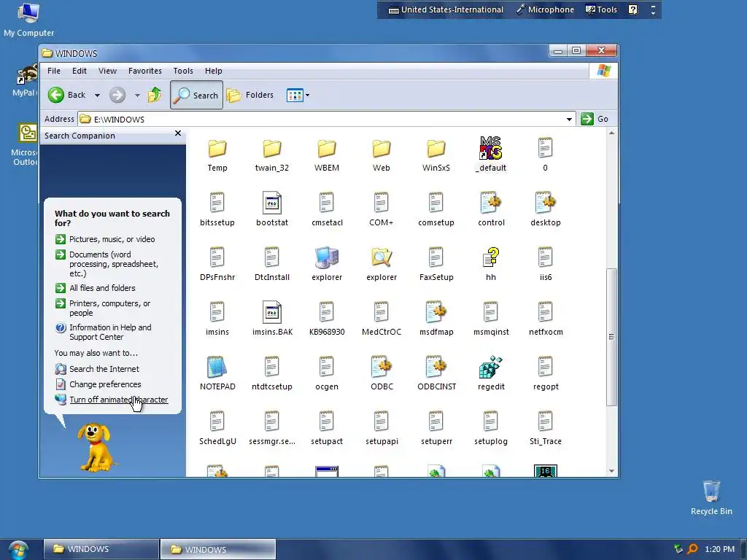Select the bootstat file icon
747x560 pixels.
(x=272, y=203)
